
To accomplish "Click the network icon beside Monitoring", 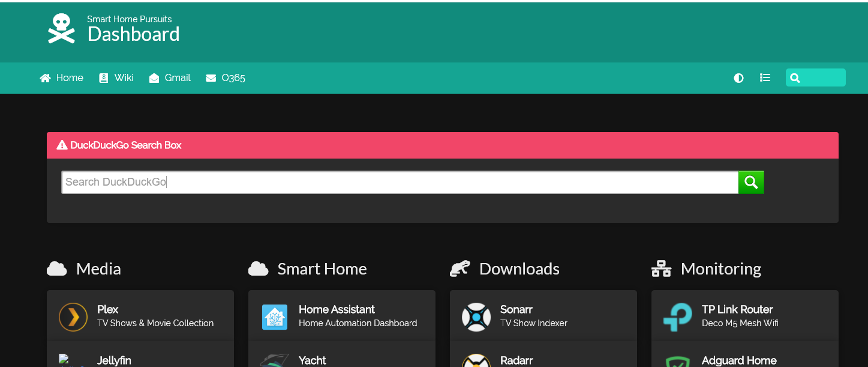I will (x=662, y=268).
